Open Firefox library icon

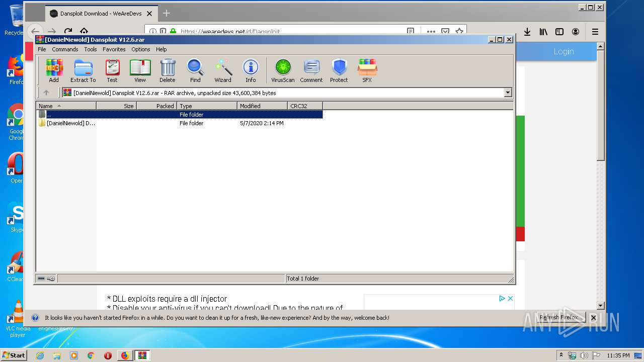coord(543,32)
